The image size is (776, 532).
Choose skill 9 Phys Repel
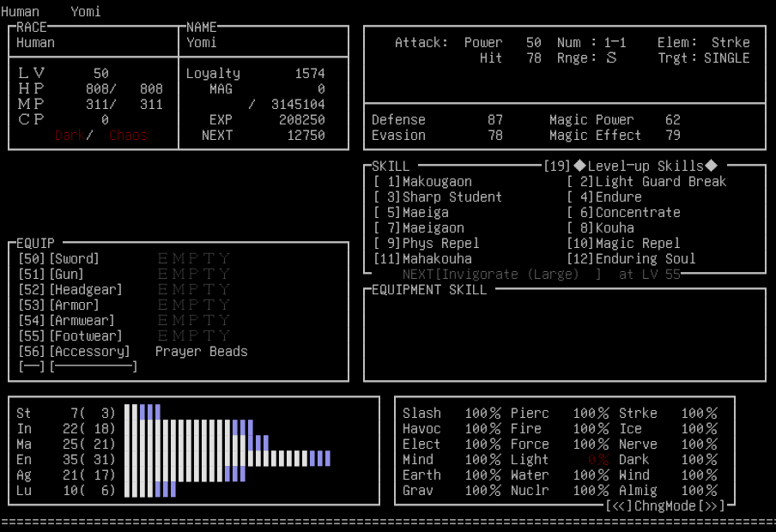(427, 243)
